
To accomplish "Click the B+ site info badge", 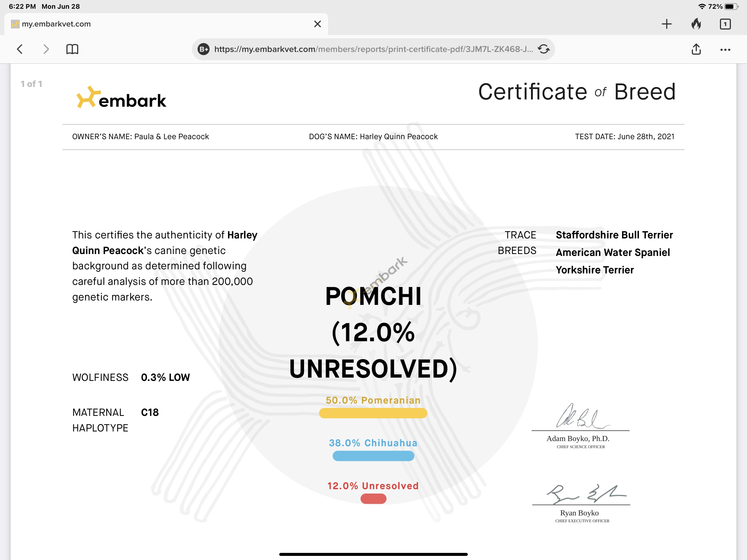I will (204, 49).
